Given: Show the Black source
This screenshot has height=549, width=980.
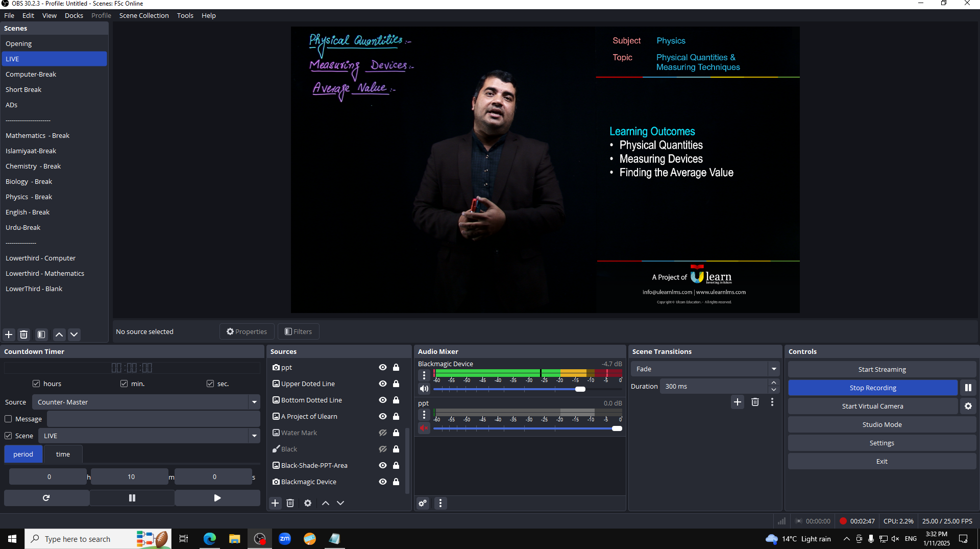Looking at the screenshot, I should pos(382,449).
